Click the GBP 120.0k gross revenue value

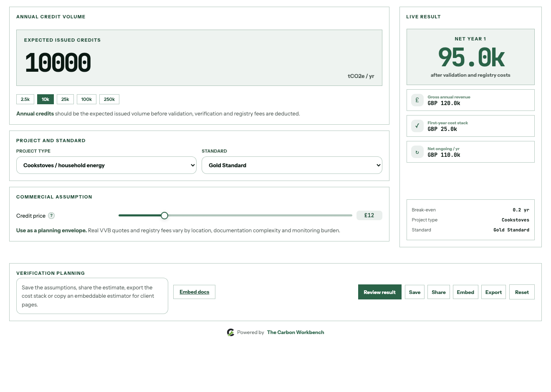click(x=444, y=103)
